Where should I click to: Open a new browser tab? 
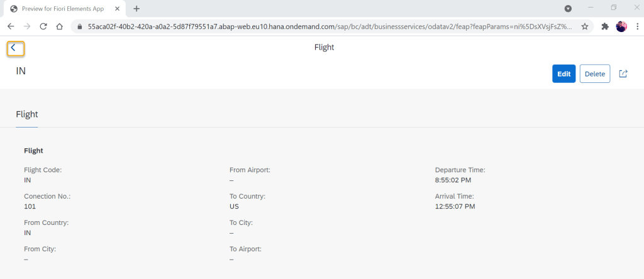(x=136, y=9)
